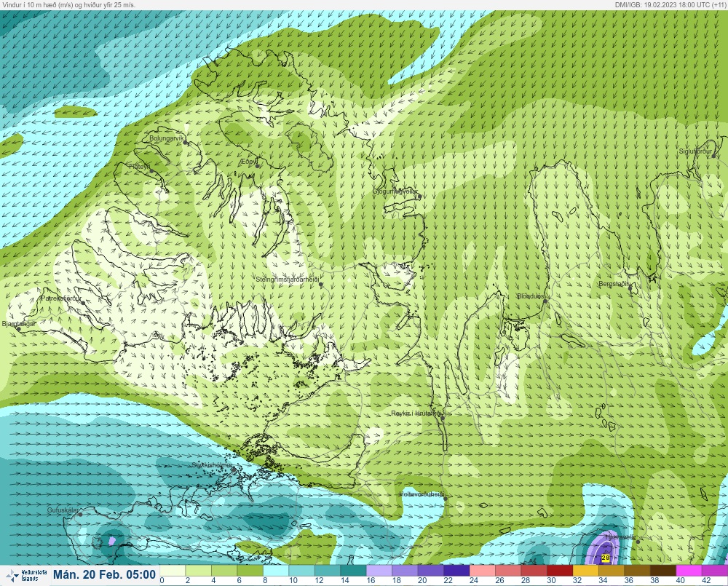Pick the pale yellow 0–2 m/s legend swatch
The image size is (728, 586).
click(173, 570)
